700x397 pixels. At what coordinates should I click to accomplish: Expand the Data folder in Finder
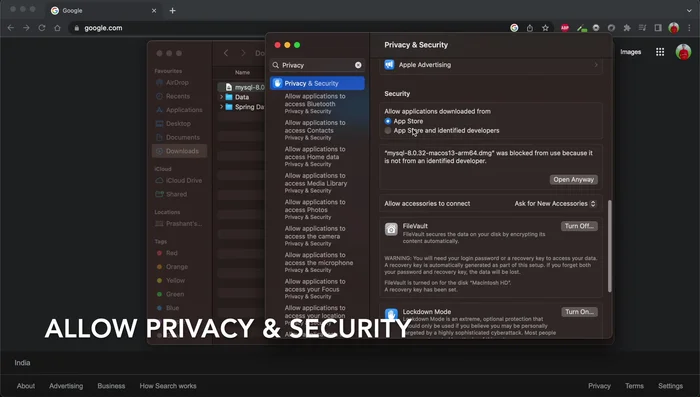pos(221,97)
